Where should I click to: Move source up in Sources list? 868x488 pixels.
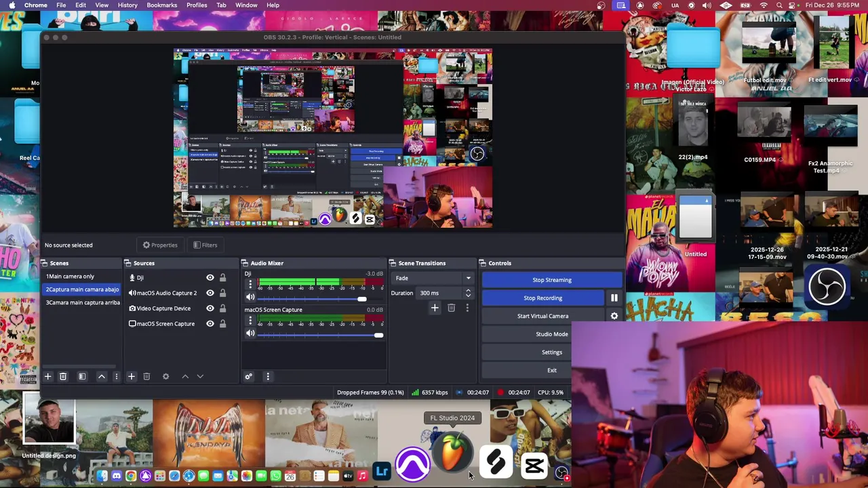coord(185,376)
